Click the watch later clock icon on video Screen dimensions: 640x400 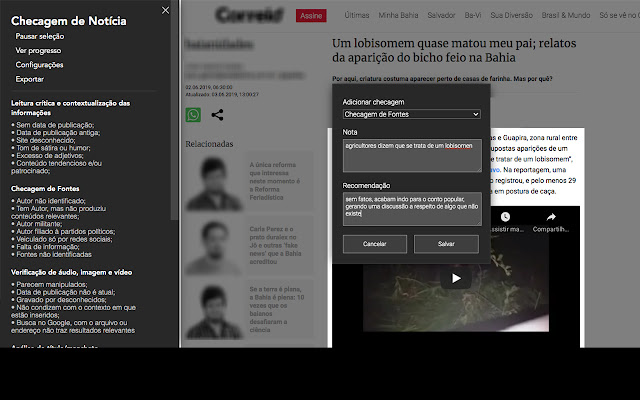click(505, 217)
